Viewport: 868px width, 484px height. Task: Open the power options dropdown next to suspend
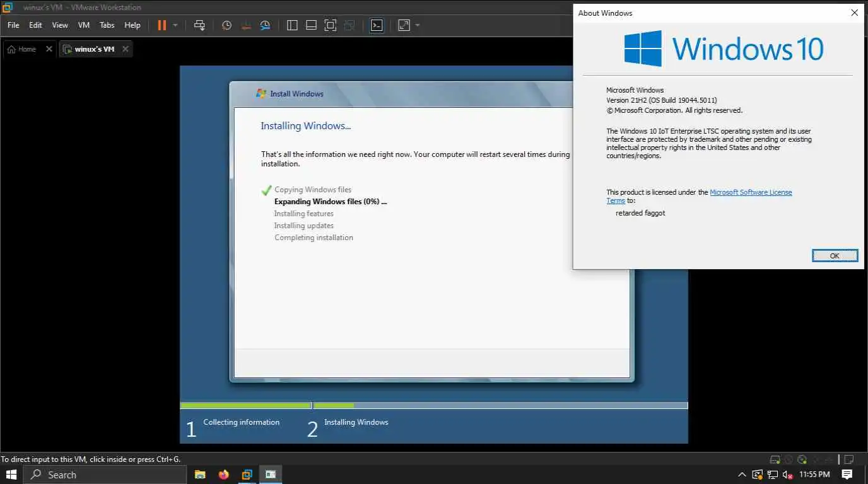pyautogui.click(x=175, y=25)
